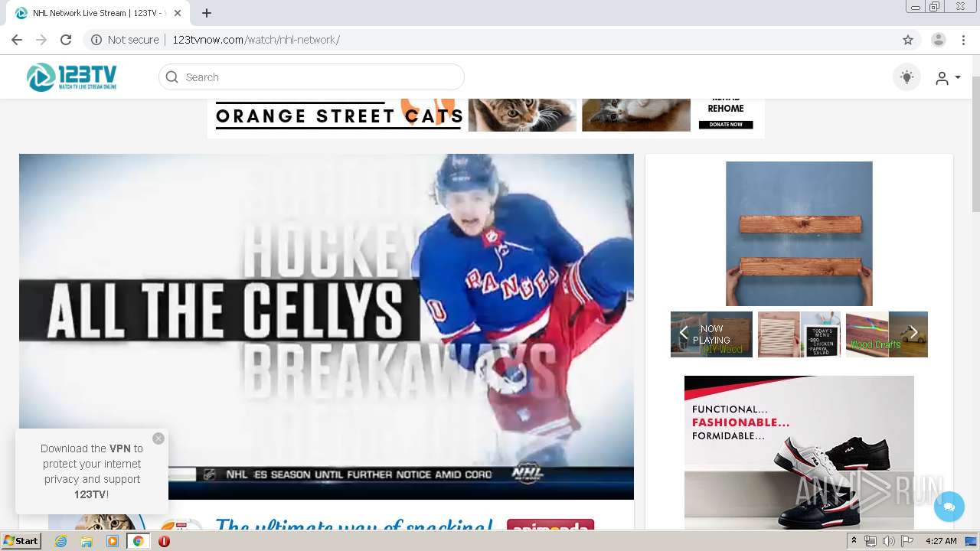
Task: Open Action Center flag icon
Action: coord(906,541)
